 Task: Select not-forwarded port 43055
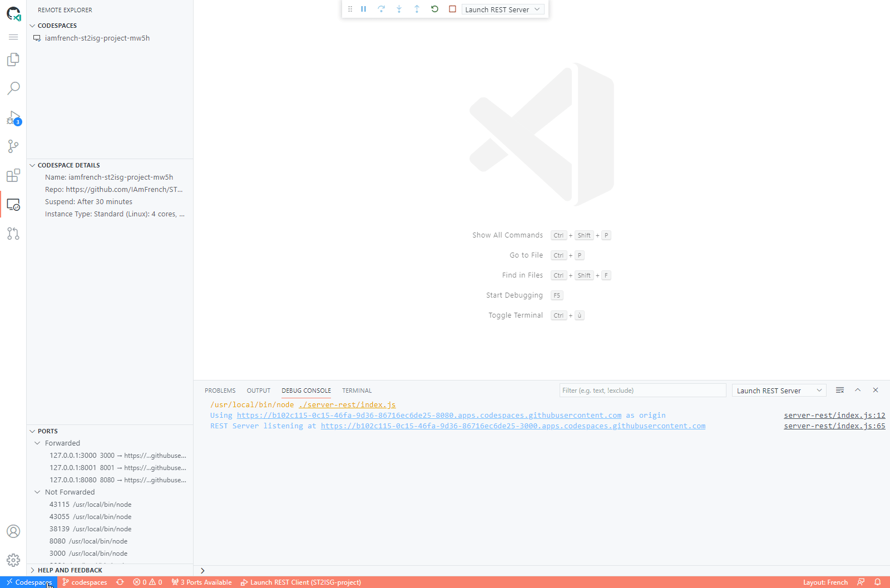[x=110, y=517]
